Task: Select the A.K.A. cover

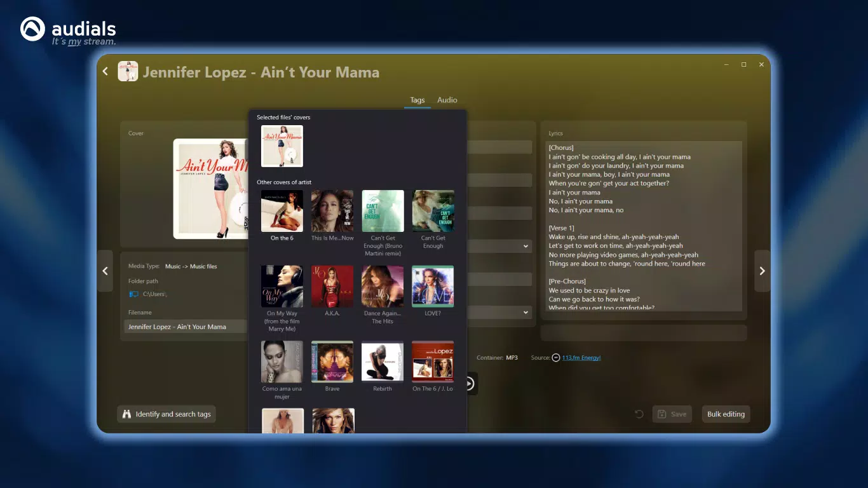Action: click(x=332, y=287)
